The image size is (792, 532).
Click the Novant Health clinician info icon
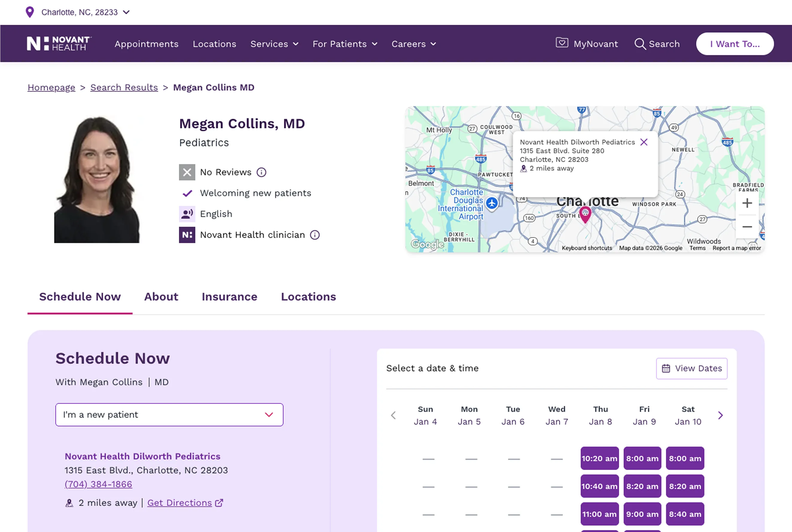pos(315,235)
